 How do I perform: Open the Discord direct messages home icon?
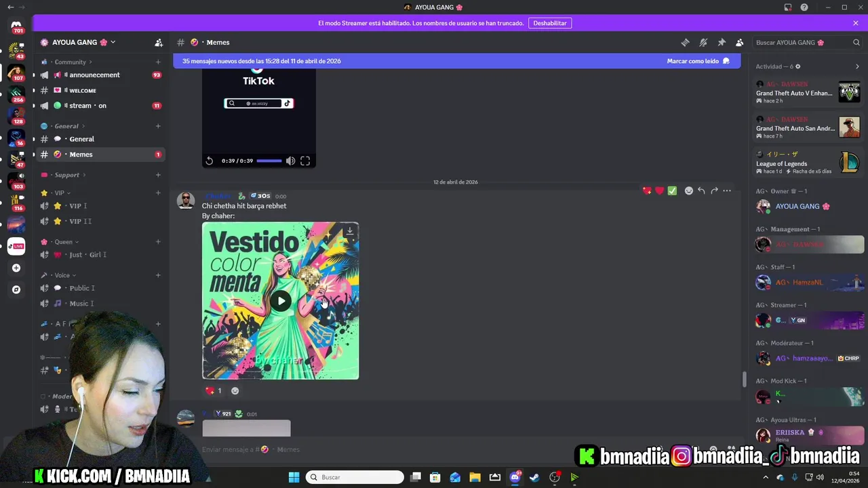pos(16,26)
